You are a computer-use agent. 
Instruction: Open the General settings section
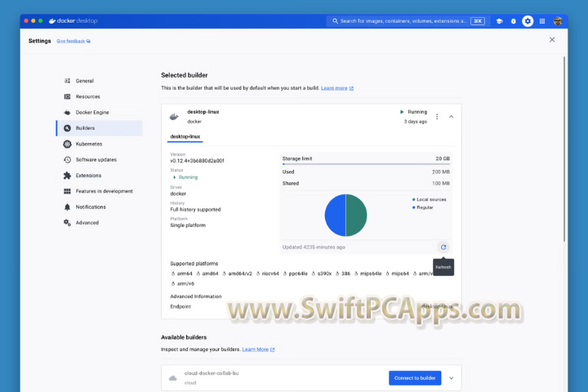[x=100, y=81]
